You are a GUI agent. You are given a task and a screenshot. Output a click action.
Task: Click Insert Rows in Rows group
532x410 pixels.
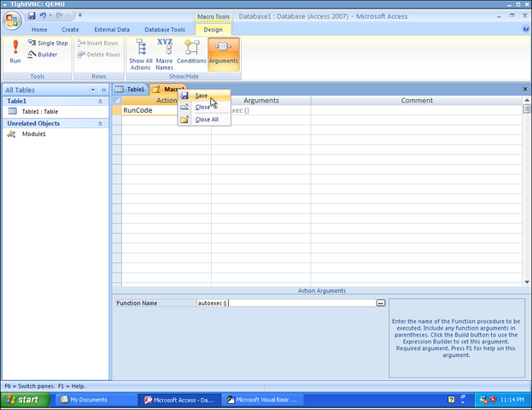97,43
